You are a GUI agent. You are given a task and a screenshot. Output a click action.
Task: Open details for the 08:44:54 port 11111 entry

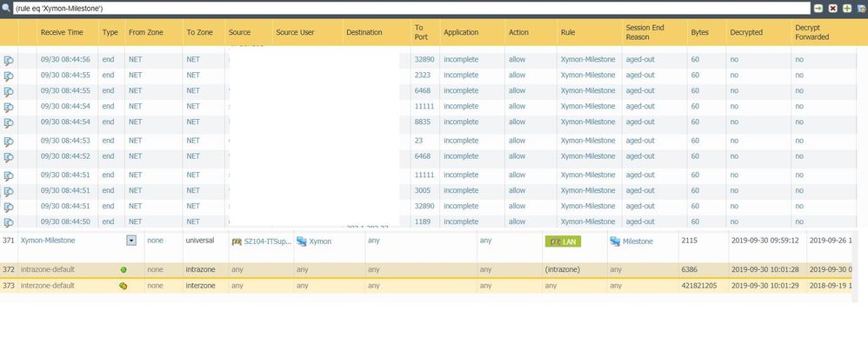coord(9,107)
